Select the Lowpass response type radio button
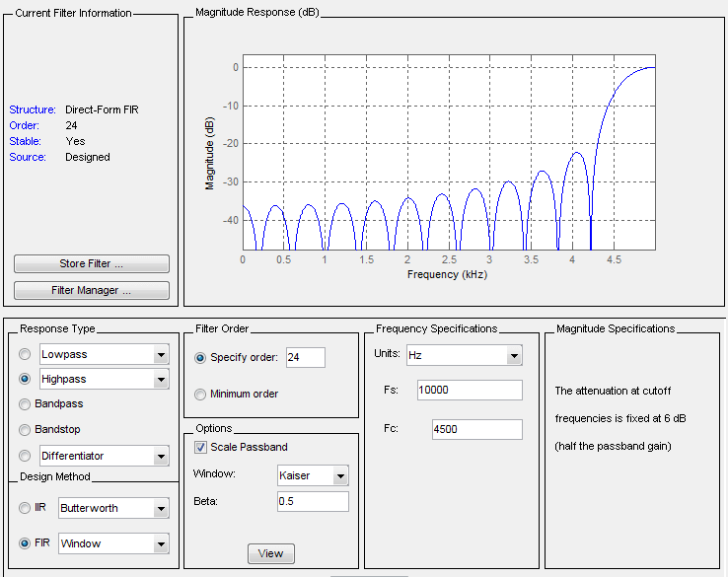This screenshot has width=728, height=577. [26, 354]
